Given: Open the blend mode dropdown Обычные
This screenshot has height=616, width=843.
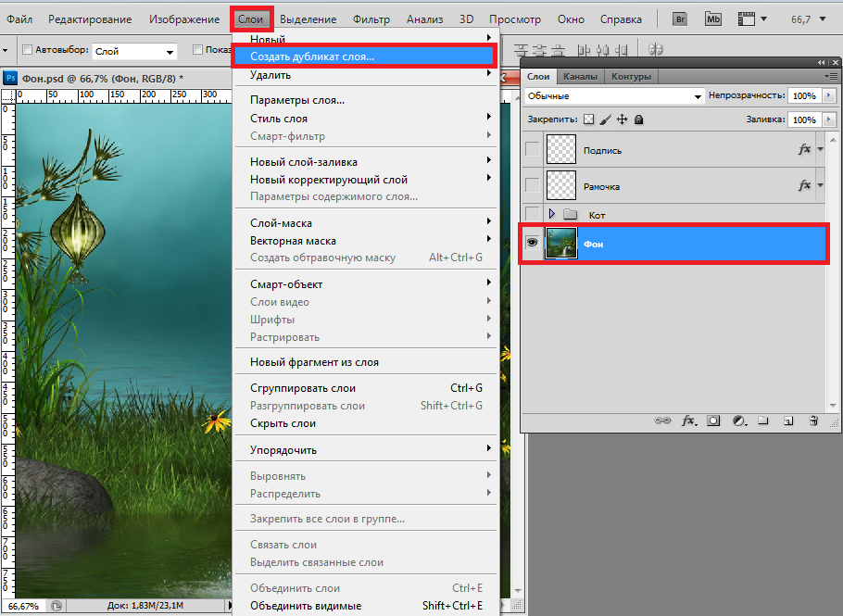Looking at the screenshot, I should [614, 95].
